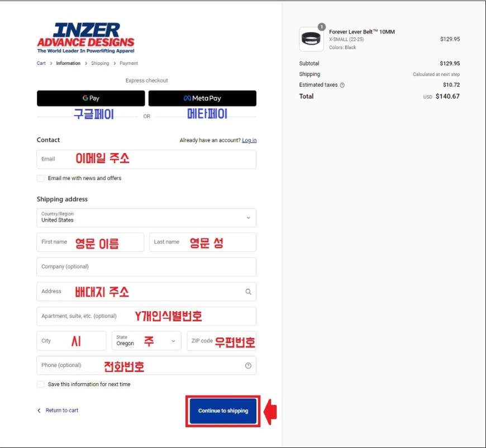Pay with the Meta Pay button
The height and width of the screenshot is (448, 486).
[202, 98]
